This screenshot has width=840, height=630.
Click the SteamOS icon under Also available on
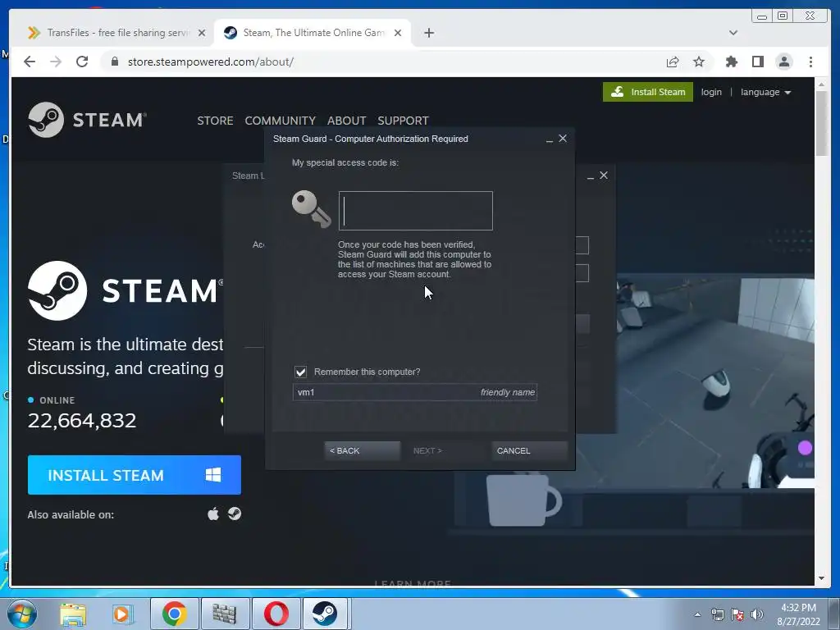click(235, 514)
